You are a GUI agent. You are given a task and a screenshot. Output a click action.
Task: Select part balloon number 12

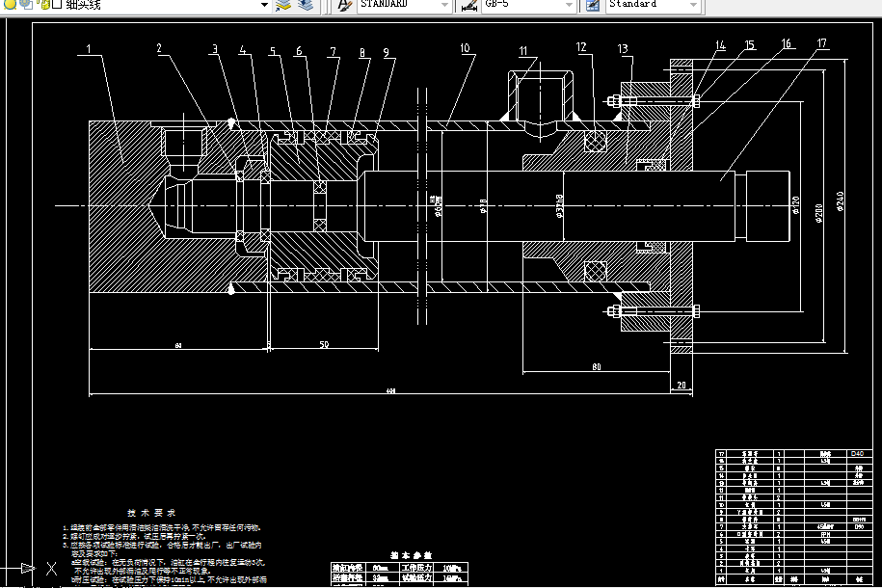coord(581,46)
